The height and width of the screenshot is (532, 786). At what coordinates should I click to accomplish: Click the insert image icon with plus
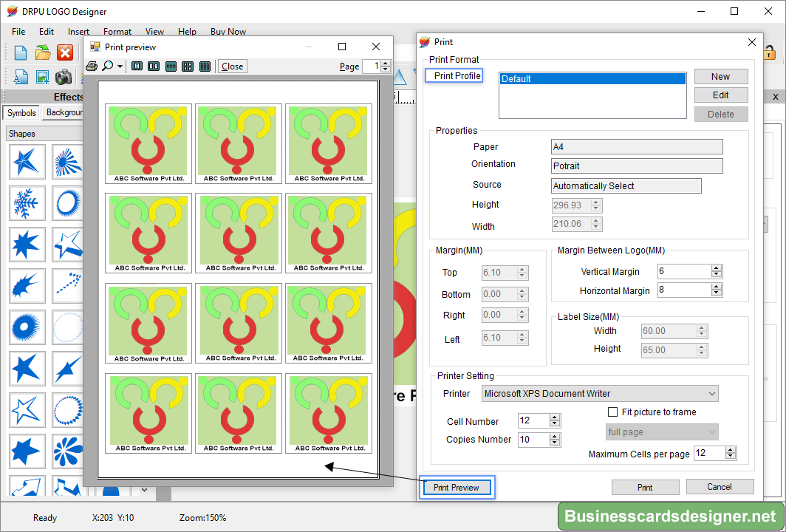click(x=43, y=77)
